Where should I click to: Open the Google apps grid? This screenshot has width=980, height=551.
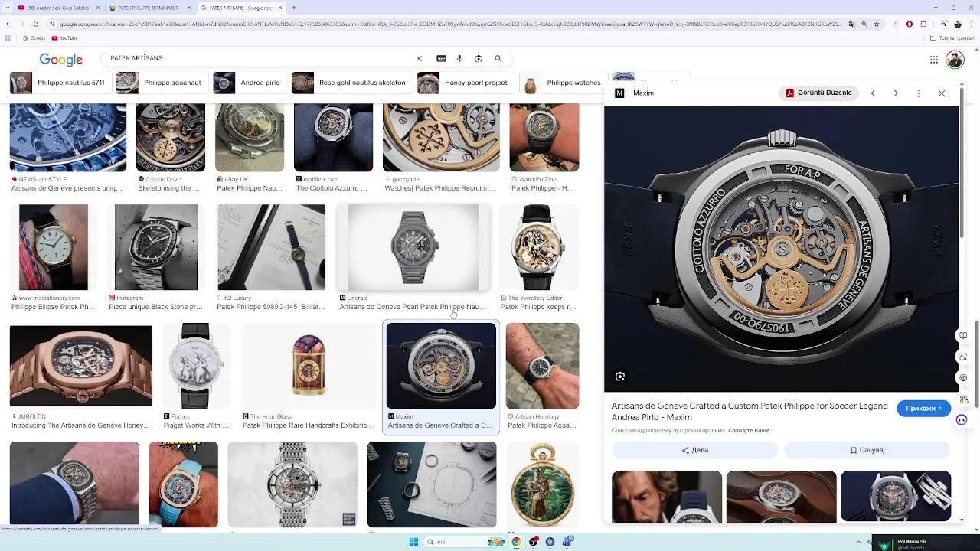click(x=934, y=60)
